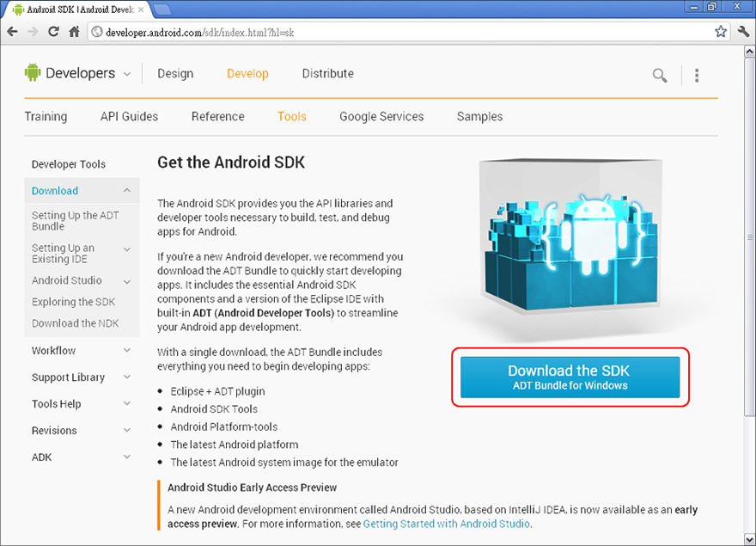Bookmark page with star icon

pos(721,32)
